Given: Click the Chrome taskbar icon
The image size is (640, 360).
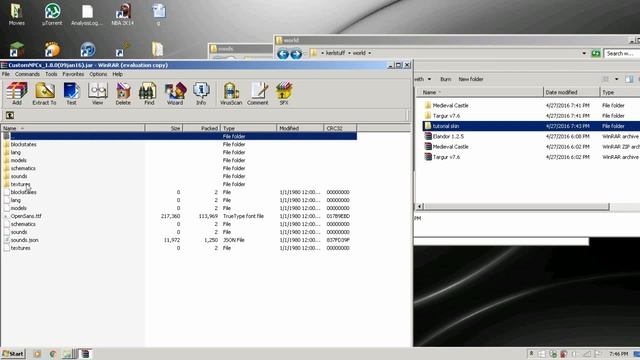Looking at the screenshot, I should pyautogui.click(x=53, y=354).
